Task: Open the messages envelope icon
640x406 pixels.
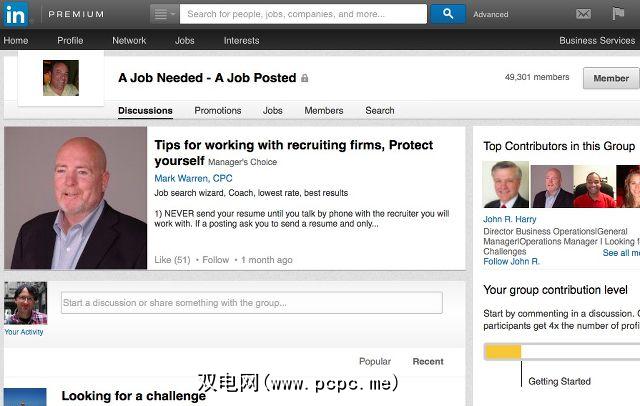Action: click(x=583, y=14)
